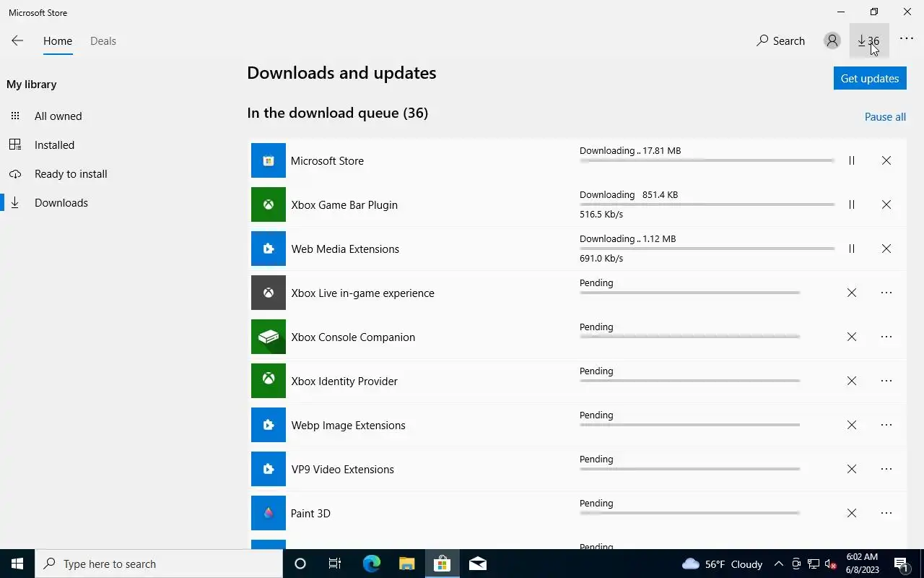Click the Xbox Identity Provider app icon
This screenshot has width=924, height=578.
pyautogui.click(x=269, y=381)
